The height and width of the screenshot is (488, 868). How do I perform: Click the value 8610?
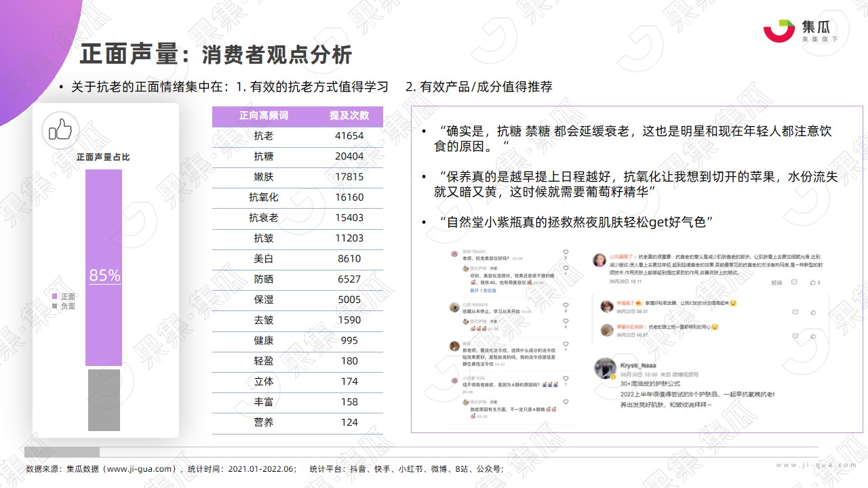(349, 259)
